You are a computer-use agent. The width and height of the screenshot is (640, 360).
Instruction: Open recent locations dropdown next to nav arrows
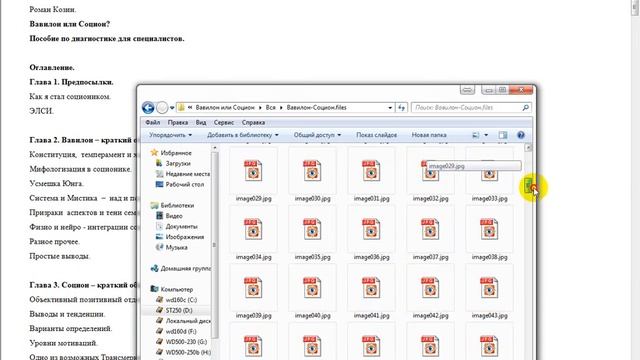172,108
